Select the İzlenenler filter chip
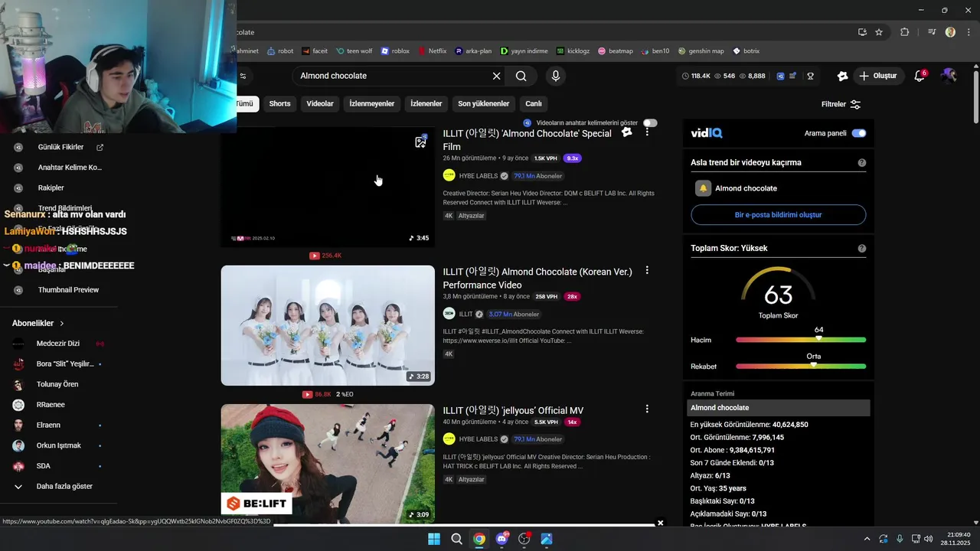 (426, 104)
